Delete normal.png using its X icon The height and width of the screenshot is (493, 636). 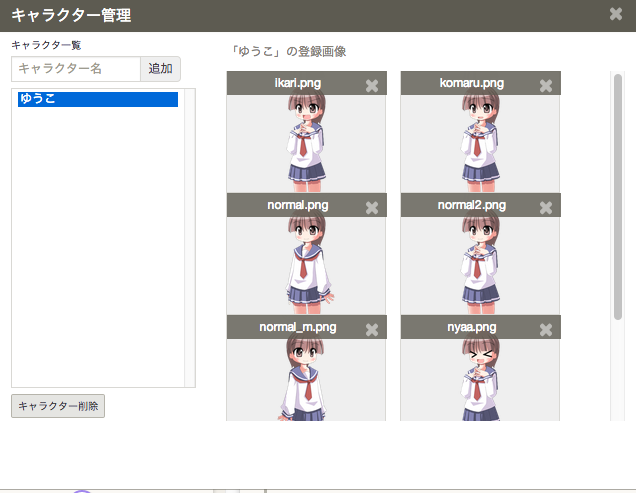tap(372, 208)
